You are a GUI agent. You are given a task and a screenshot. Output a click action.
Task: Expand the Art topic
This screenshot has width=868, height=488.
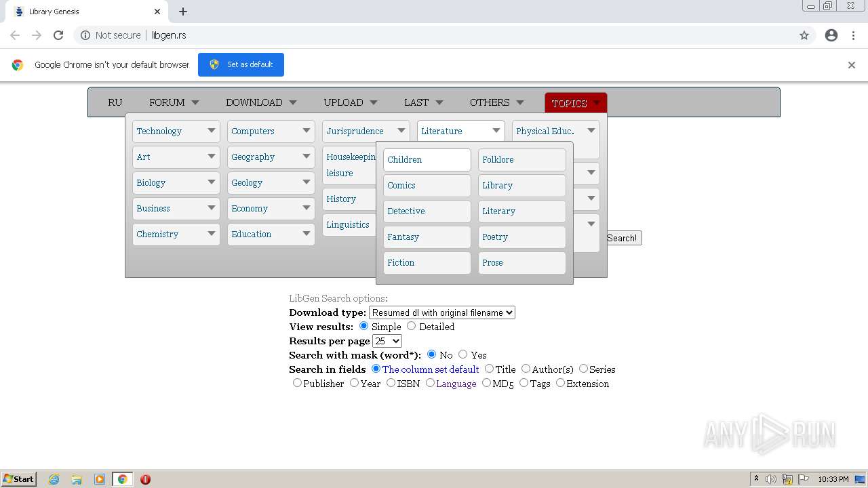(x=176, y=157)
